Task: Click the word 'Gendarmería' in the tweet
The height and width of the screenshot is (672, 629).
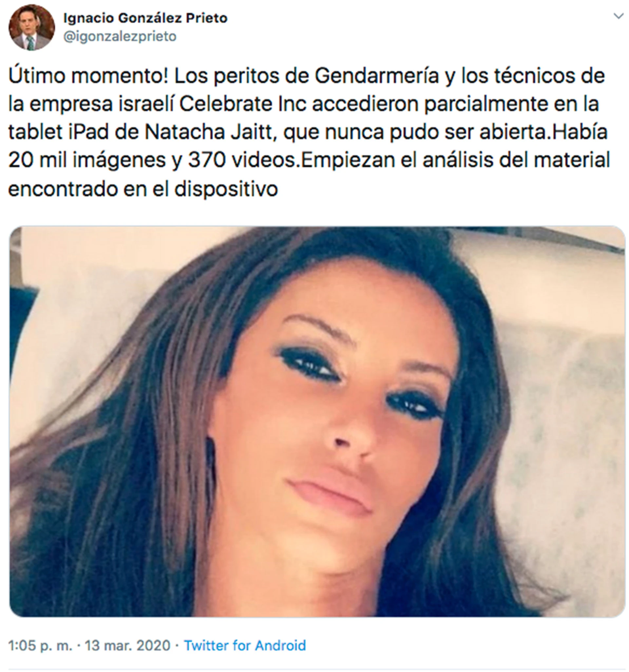Action: click(x=377, y=76)
